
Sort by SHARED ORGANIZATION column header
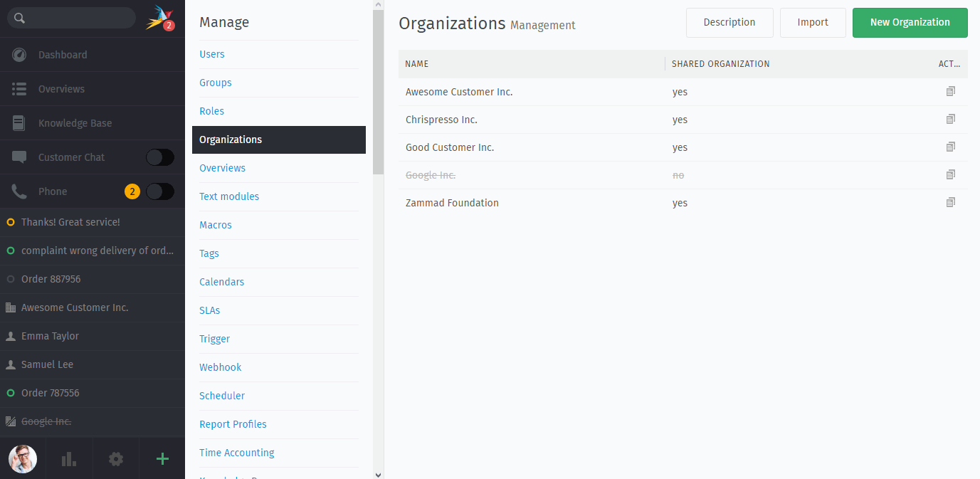[721, 64]
